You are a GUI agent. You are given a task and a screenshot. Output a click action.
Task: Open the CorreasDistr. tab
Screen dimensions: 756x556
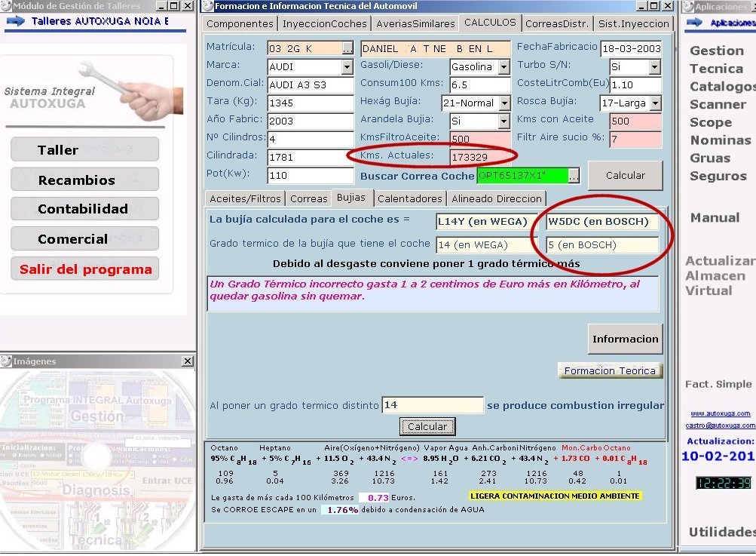pos(557,23)
